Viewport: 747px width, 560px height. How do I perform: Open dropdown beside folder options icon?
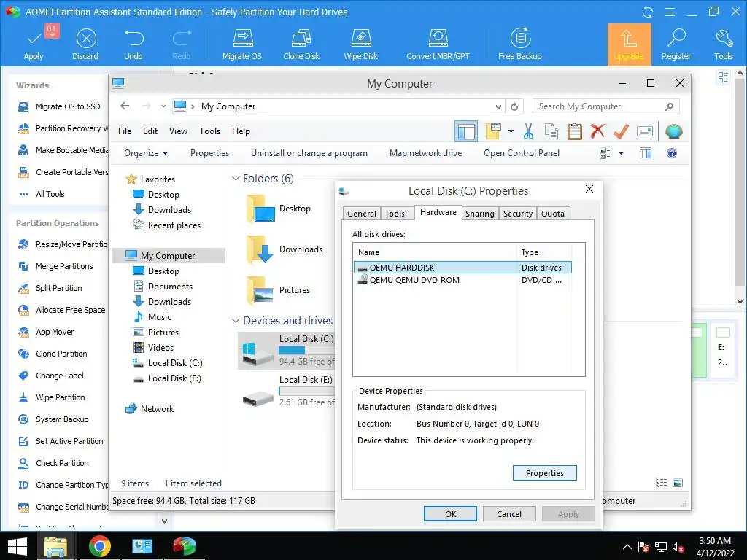(511, 131)
